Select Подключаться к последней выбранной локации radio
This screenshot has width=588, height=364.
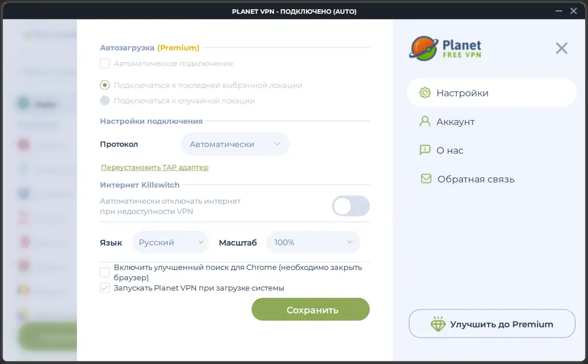pyautogui.click(x=105, y=85)
